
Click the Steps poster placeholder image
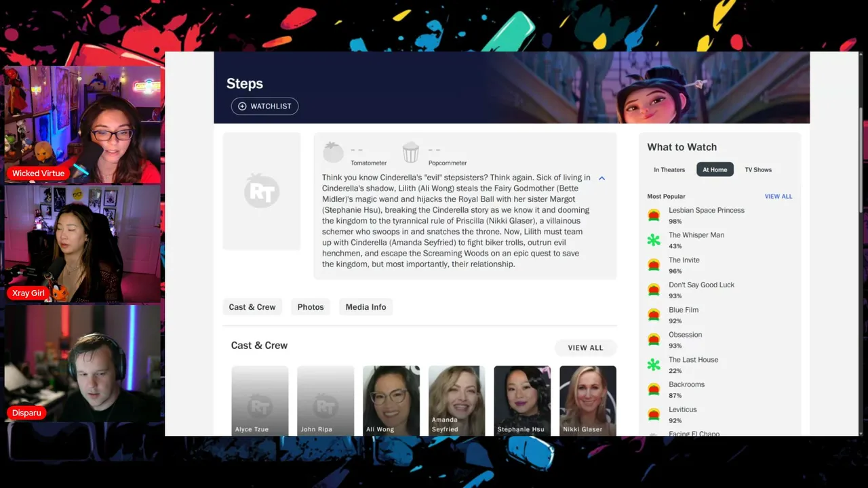click(x=262, y=191)
